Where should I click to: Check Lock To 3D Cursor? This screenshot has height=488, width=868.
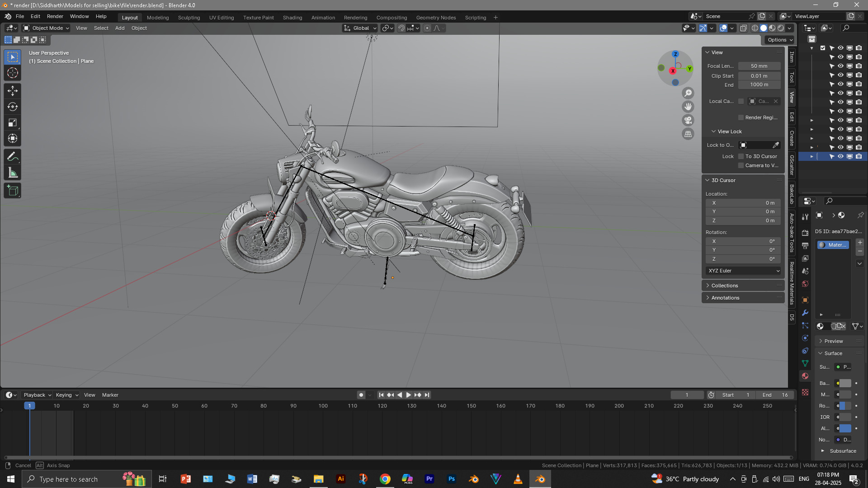(741, 156)
